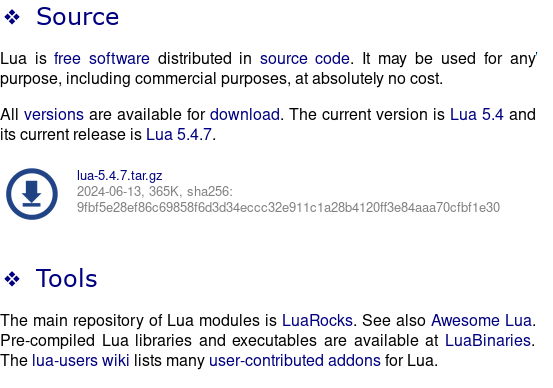Click the diamond bullet beside Source heading
The image size is (553, 388).
12,17
